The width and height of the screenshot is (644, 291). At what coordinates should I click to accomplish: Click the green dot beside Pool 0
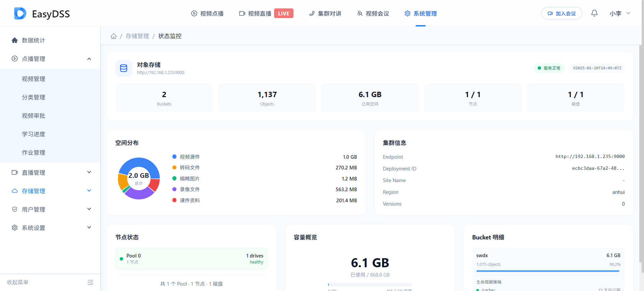click(x=121, y=259)
